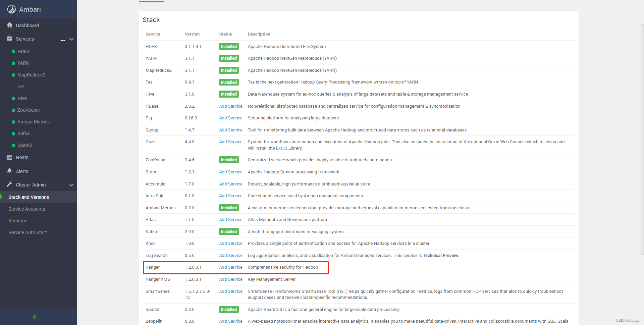Click Add Service for Accumulo

(231, 184)
